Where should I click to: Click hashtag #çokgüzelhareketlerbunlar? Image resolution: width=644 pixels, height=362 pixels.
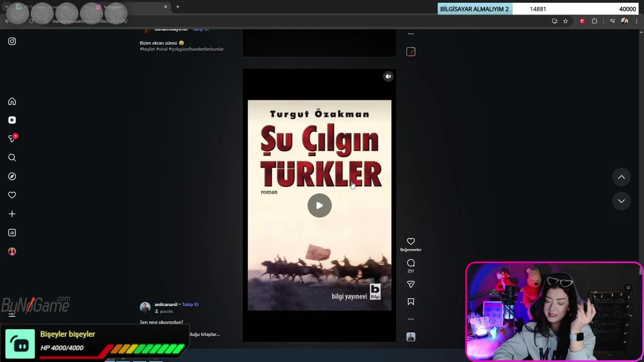pos(196,49)
